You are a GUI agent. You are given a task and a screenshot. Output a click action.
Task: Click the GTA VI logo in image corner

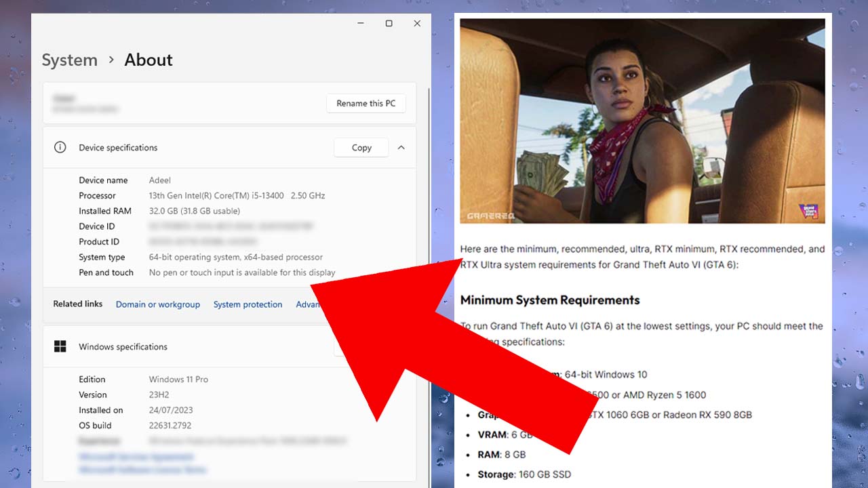[x=811, y=211]
